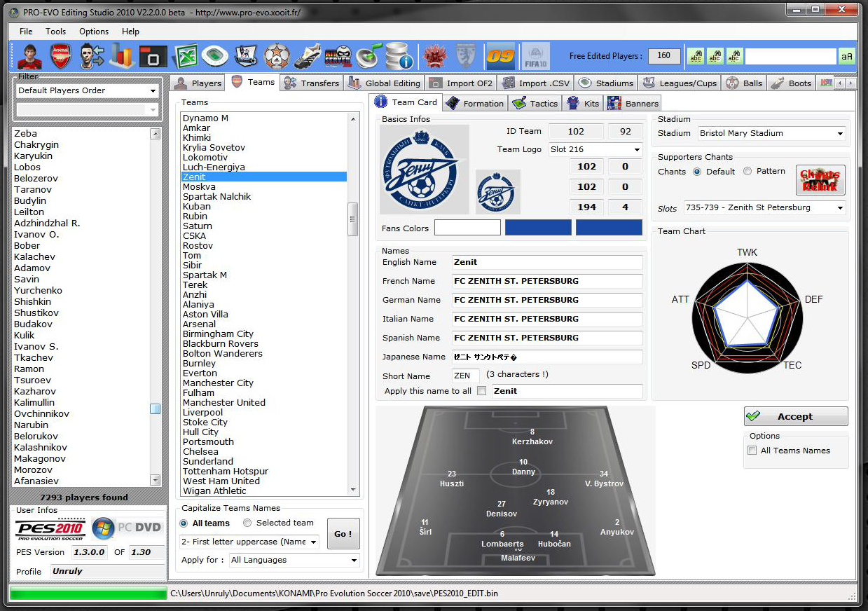This screenshot has width=868, height=611.
Task: Click the toolbar search text box
Action: pyautogui.click(x=791, y=56)
